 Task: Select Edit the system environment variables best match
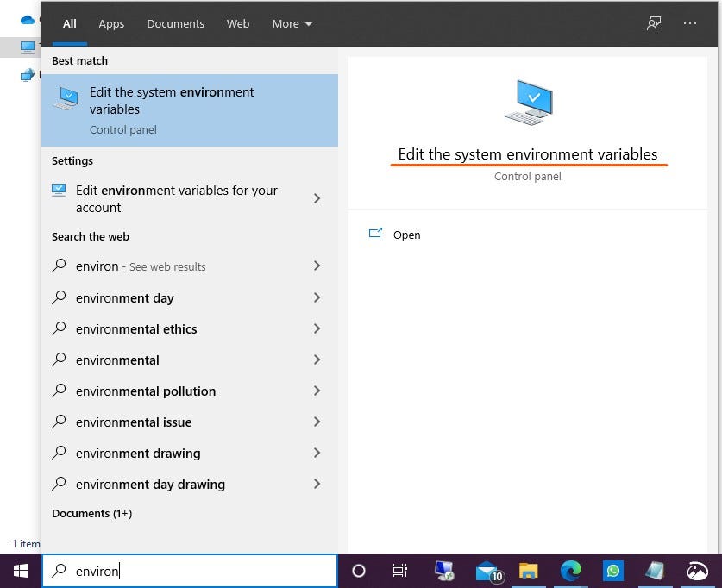point(190,110)
